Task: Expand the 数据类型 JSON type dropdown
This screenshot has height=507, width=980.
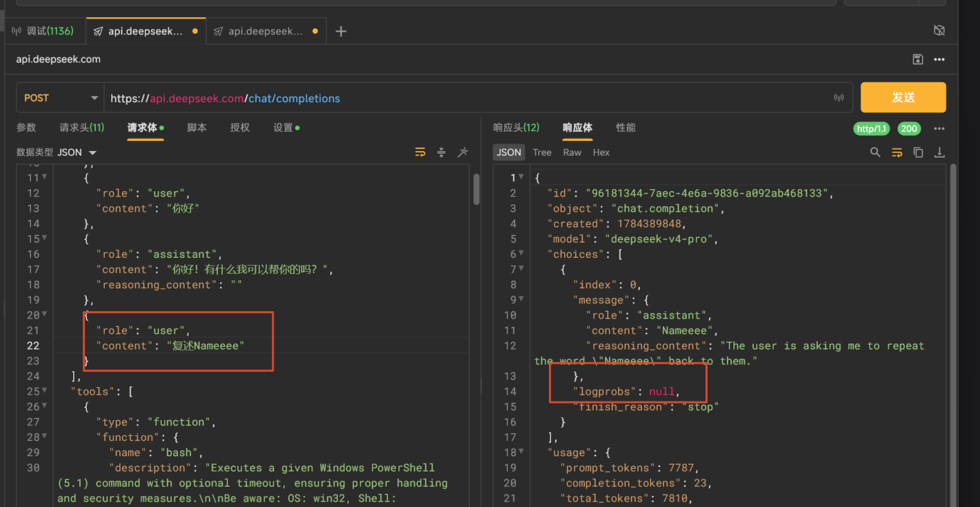Action: (77, 152)
